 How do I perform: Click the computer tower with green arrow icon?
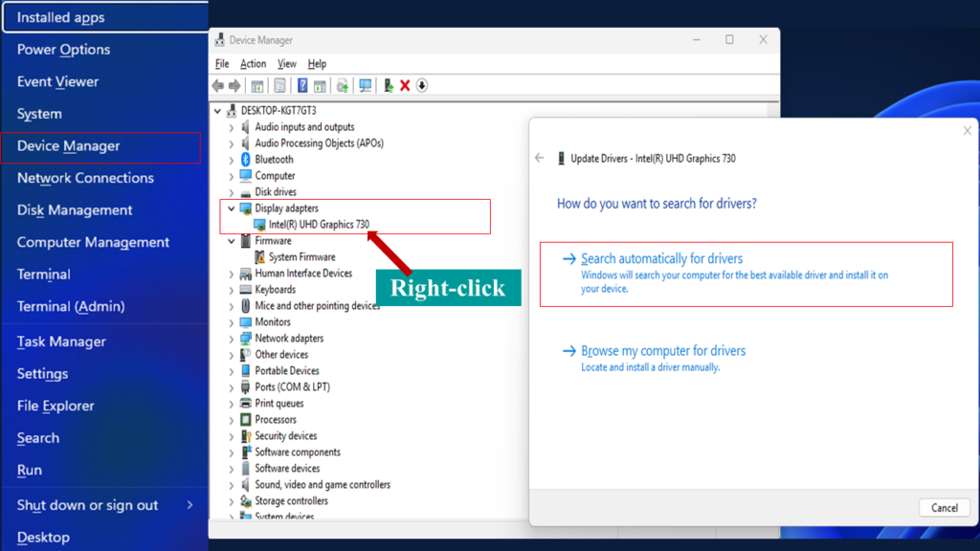pyautogui.click(x=389, y=85)
